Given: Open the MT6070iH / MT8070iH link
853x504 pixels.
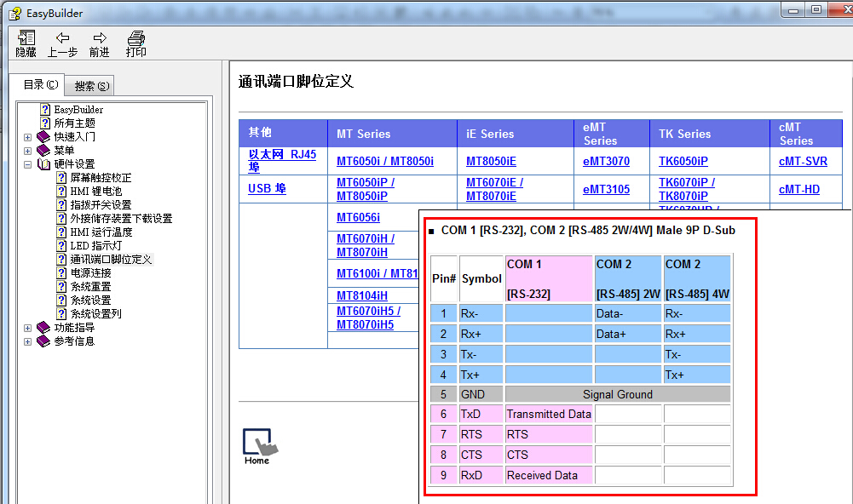Looking at the screenshot, I should tap(366, 245).
